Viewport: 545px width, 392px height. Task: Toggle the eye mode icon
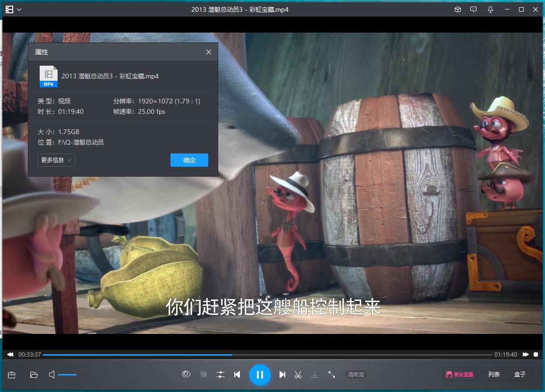coord(186,374)
